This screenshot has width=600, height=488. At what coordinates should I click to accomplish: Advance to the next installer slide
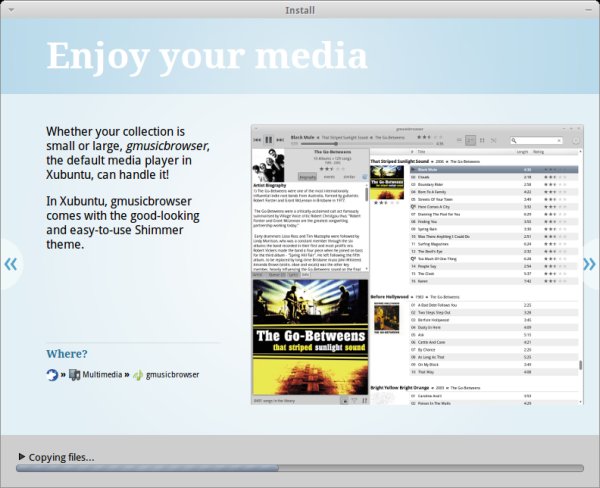click(x=589, y=264)
